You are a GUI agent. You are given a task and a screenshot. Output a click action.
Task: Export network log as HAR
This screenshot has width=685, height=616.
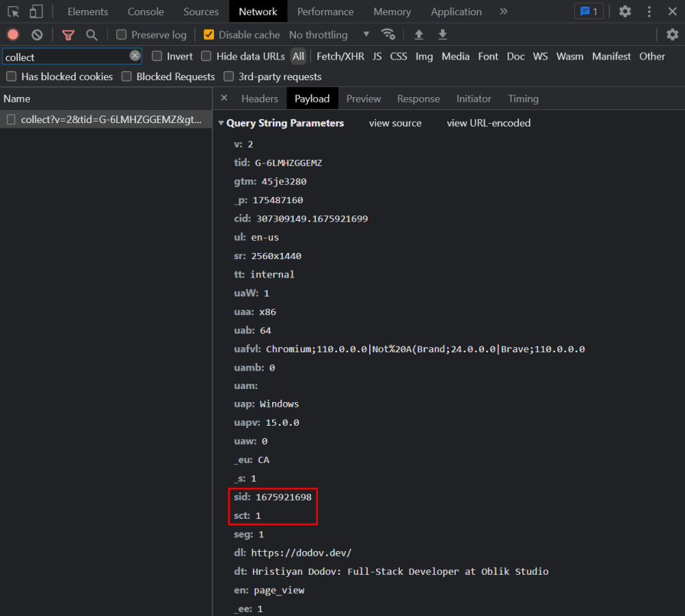(x=443, y=34)
